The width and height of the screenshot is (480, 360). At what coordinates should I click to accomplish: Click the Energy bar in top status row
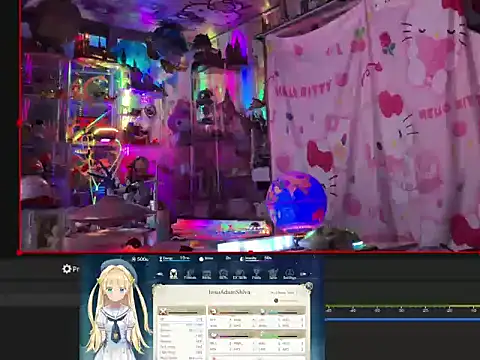pyautogui.click(x=174, y=259)
